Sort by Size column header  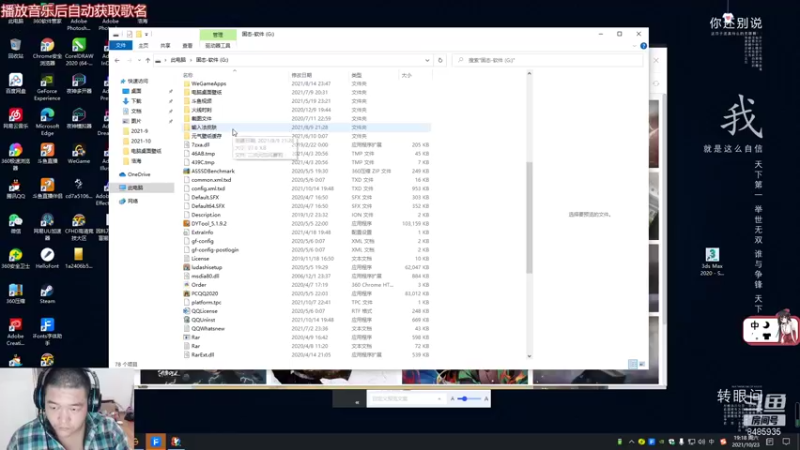415,75
